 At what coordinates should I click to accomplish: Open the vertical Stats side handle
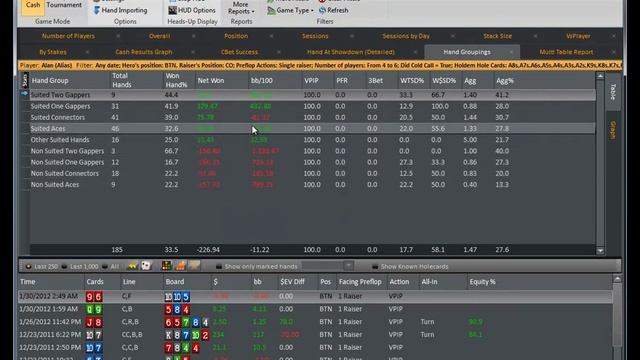tap(25, 80)
